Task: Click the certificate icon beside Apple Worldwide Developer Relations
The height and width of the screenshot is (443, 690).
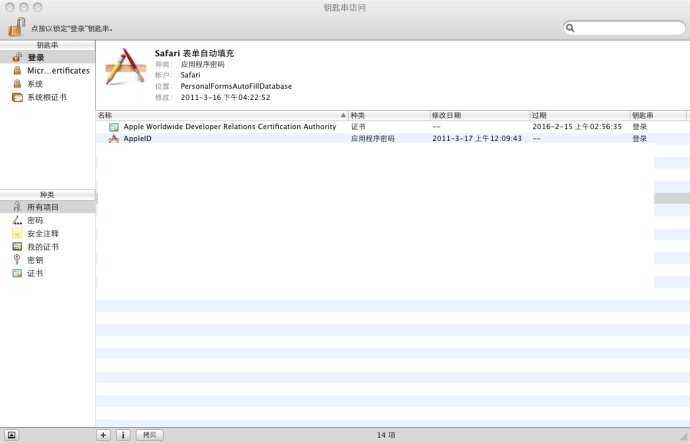Action: pyautogui.click(x=114, y=127)
